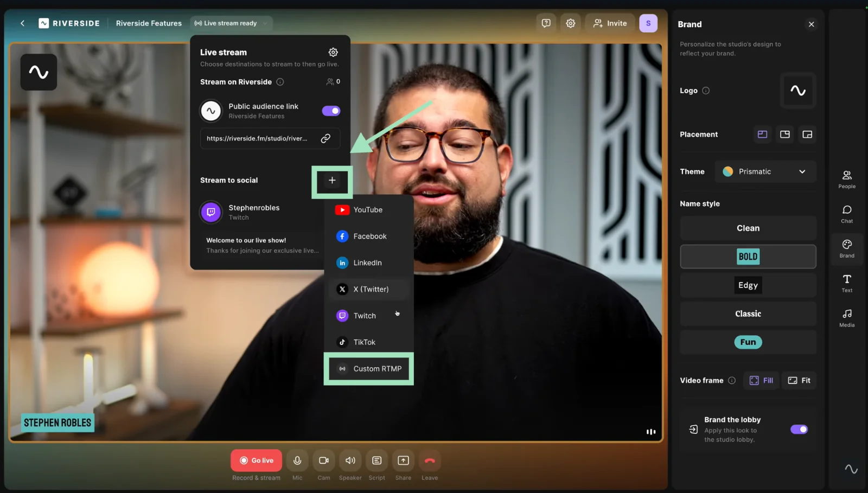Choose the Clean name style

coord(748,228)
